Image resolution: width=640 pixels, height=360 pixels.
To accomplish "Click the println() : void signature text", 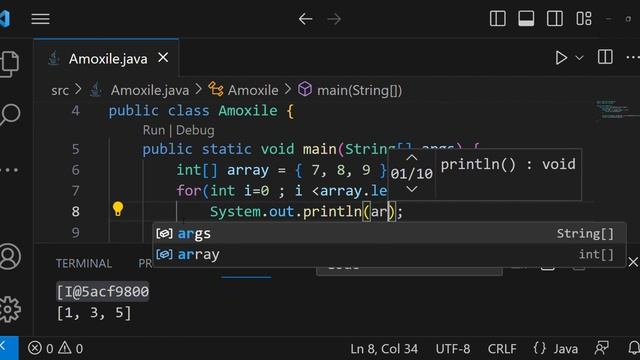I will 508,164.
